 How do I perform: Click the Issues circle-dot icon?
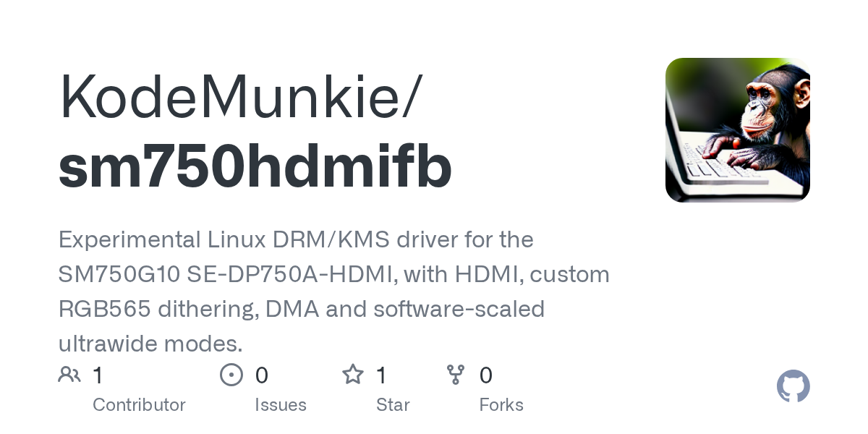231,375
